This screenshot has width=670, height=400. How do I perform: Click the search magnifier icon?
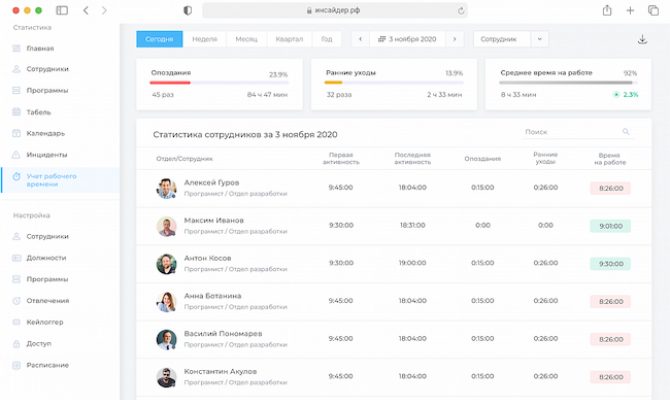click(x=626, y=132)
